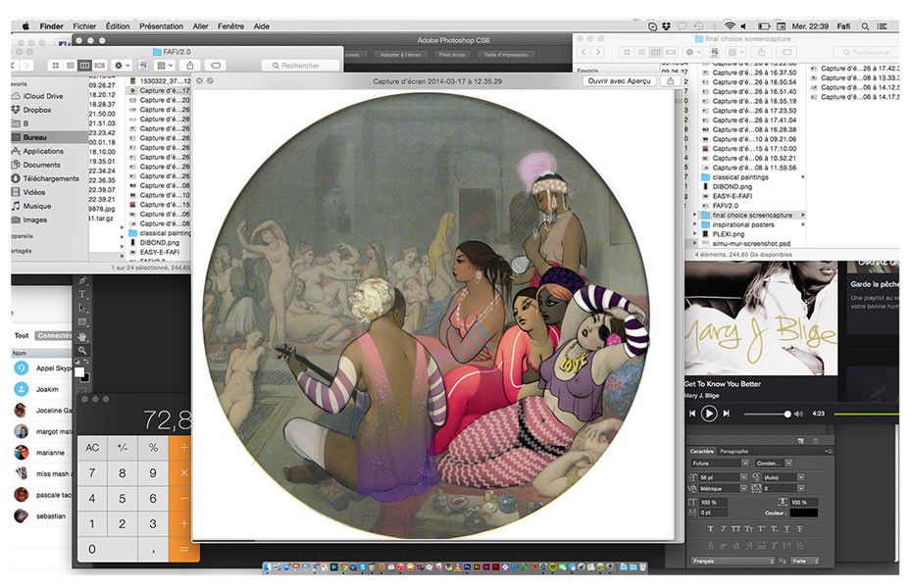Click the tags icon in FAFI/2.0 Finder toolbar

pyautogui.click(x=215, y=66)
